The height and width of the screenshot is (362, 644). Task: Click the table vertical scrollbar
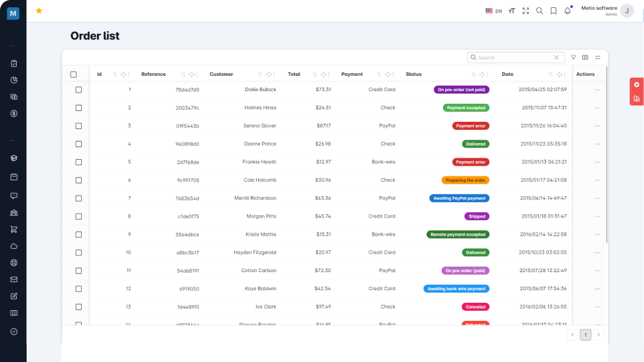click(606, 154)
